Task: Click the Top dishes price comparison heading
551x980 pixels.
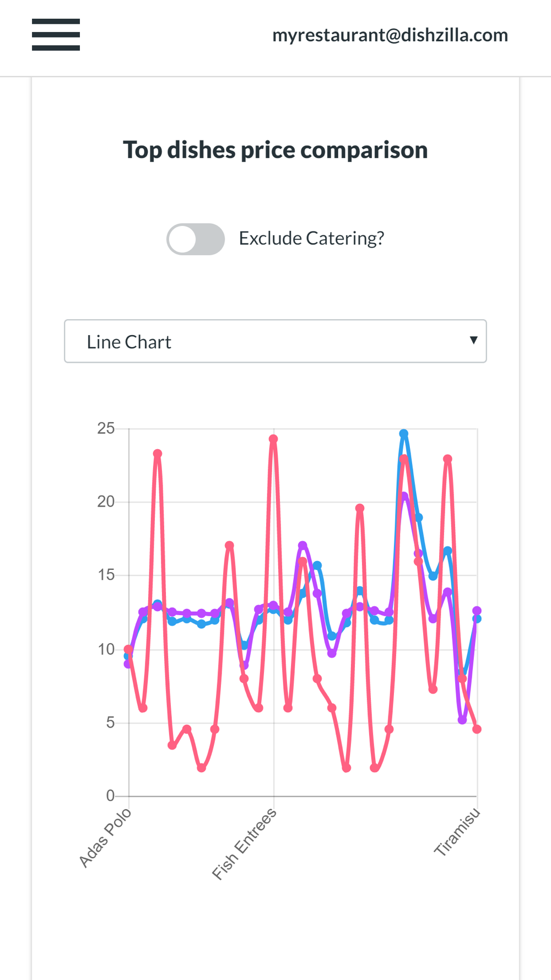Action: (x=275, y=150)
